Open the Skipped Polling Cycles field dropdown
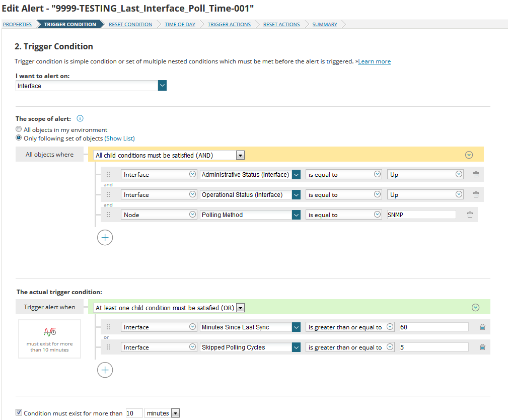508x420 pixels. tap(296, 347)
